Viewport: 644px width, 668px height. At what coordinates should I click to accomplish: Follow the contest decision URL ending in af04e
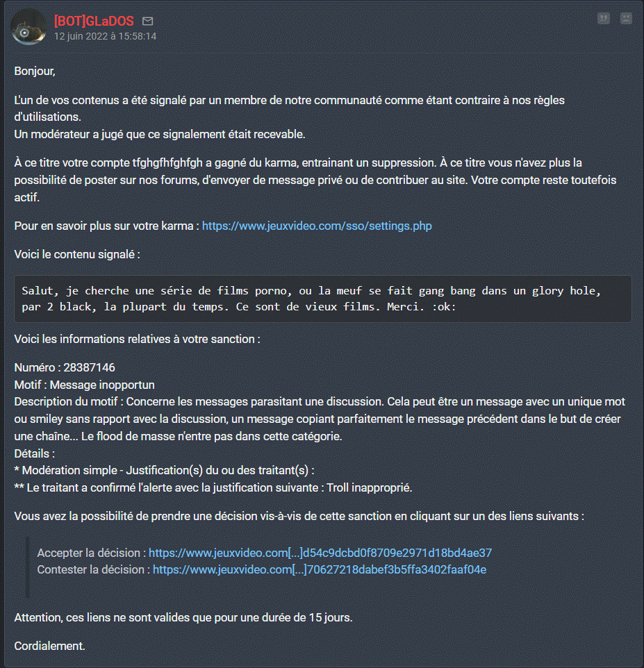(320, 569)
